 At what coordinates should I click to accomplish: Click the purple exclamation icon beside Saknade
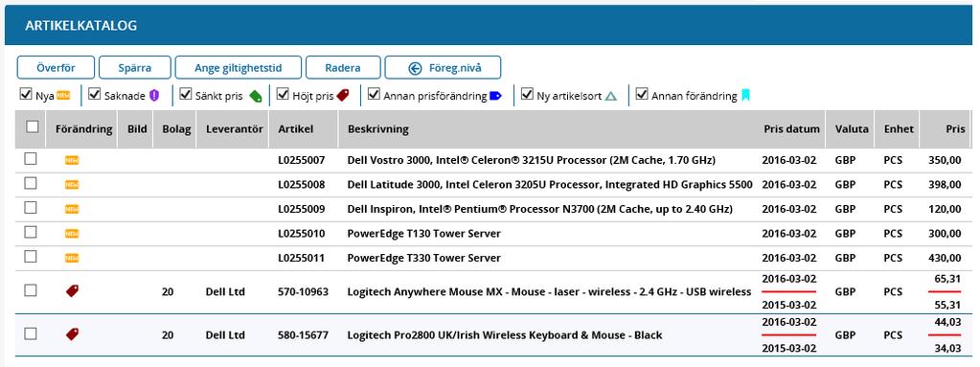tap(153, 95)
